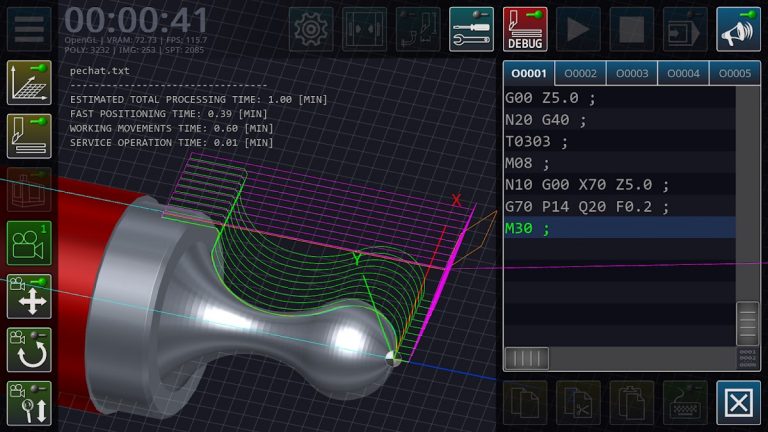Select the highlighted M30 line
The height and width of the screenshot is (432, 768).
527,228
